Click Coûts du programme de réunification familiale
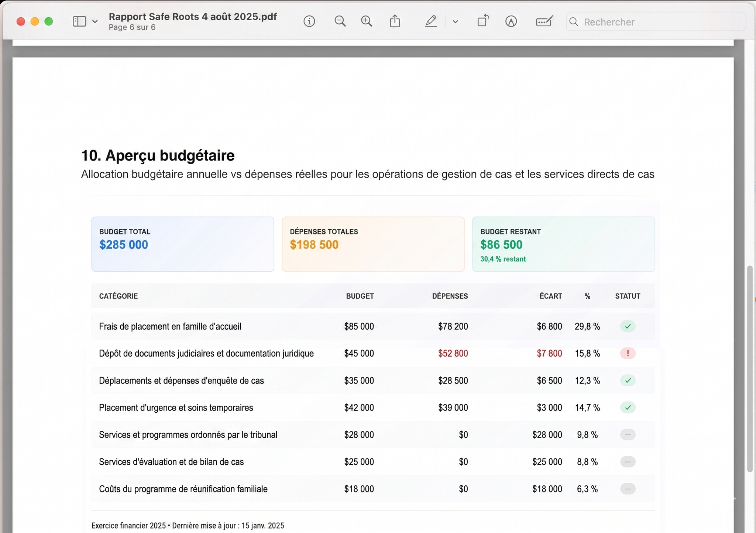This screenshot has height=533, width=756. pyautogui.click(x=183, y=489)
